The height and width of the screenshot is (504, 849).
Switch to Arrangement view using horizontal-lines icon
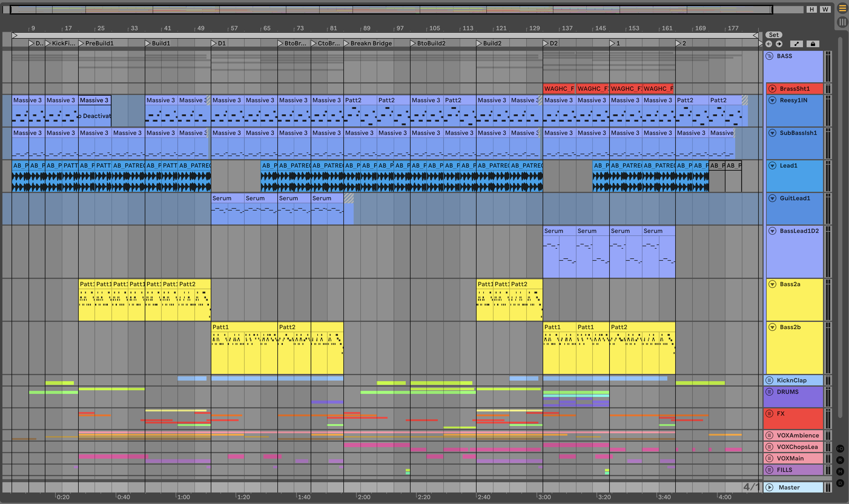click(842, 8)
